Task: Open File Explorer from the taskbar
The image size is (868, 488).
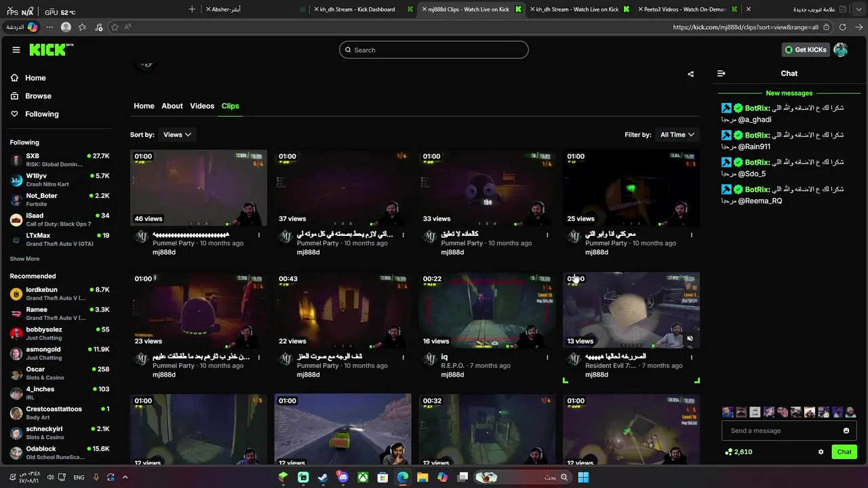Action: (x=422, y=477)
